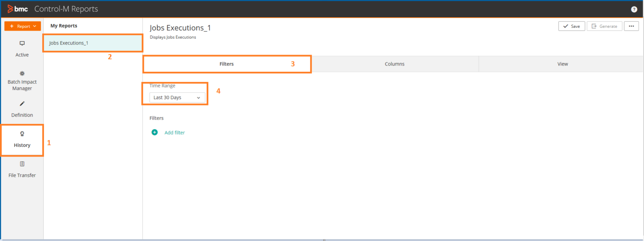This screenshot has height=241, width=644.
Task: Open the Last 30 Days dropdown
Action: [x=177, y=97]
